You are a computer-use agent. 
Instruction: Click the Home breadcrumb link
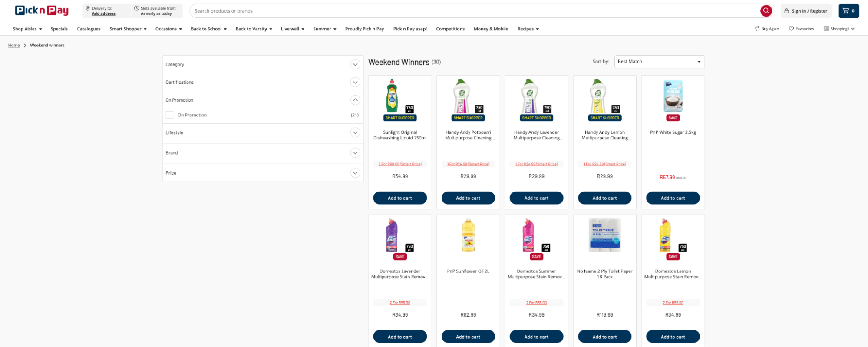tap(14, 45)
